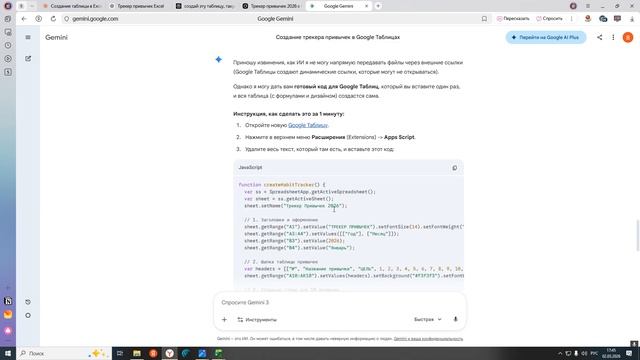
Task: Open the Windows Start menu
Action: [x=8, y=353]
